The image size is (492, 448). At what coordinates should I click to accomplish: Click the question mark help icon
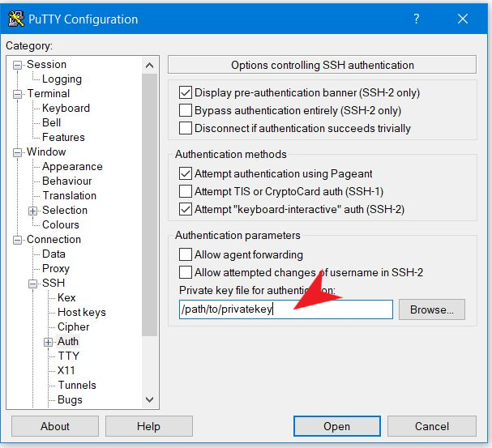tap(416, 19)
